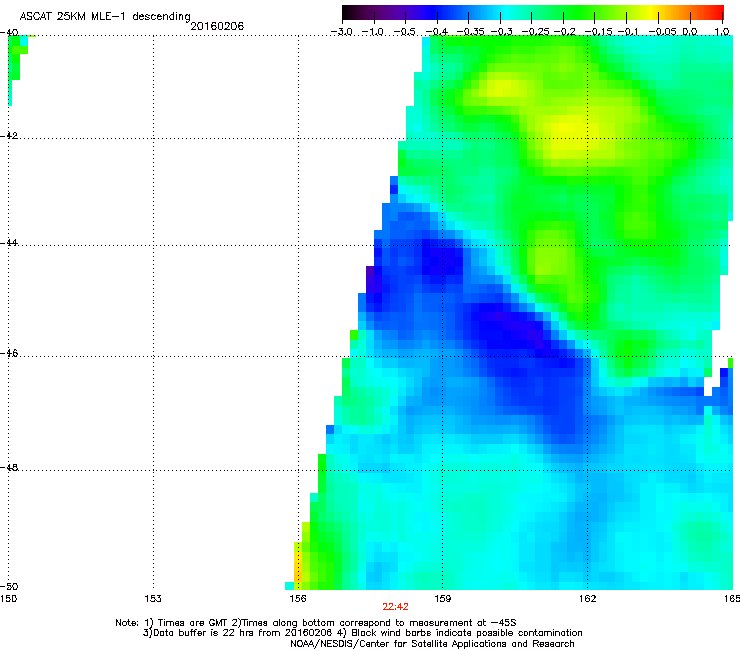Click latitude axis label -42
The image size is (740, 650).
pos(9,135)
